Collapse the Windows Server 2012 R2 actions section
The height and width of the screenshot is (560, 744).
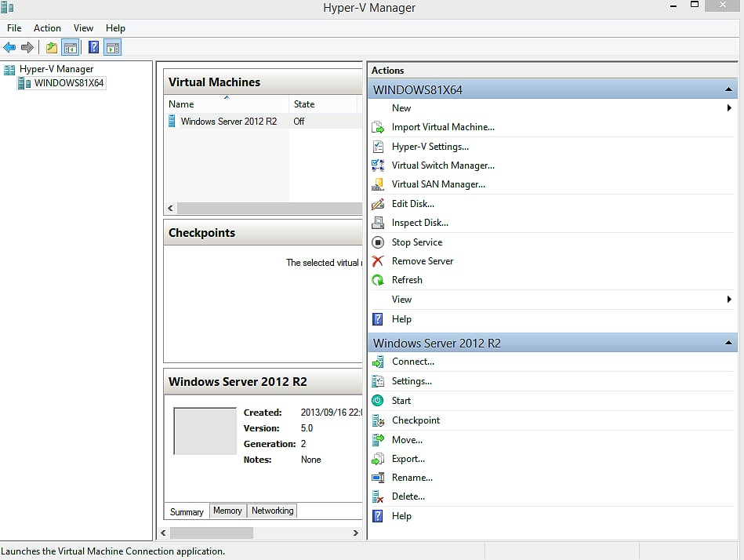coord(728,343)
